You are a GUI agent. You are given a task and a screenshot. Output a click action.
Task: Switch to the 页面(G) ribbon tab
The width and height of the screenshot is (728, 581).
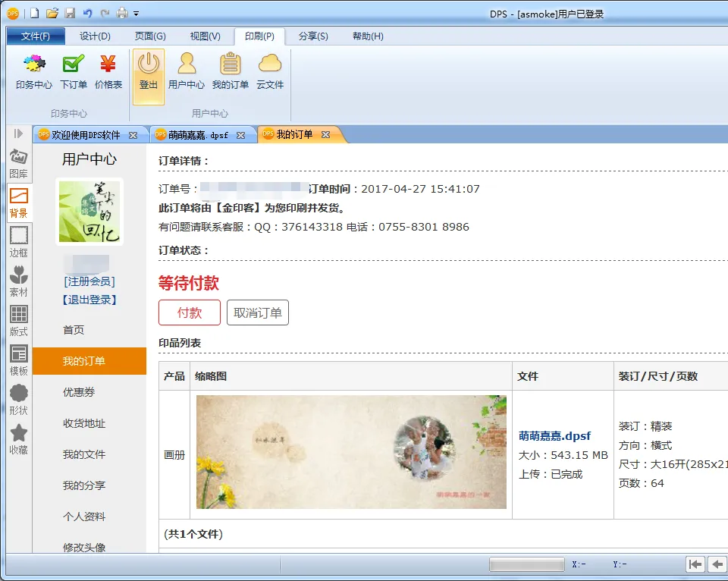(x=150, y=36)
